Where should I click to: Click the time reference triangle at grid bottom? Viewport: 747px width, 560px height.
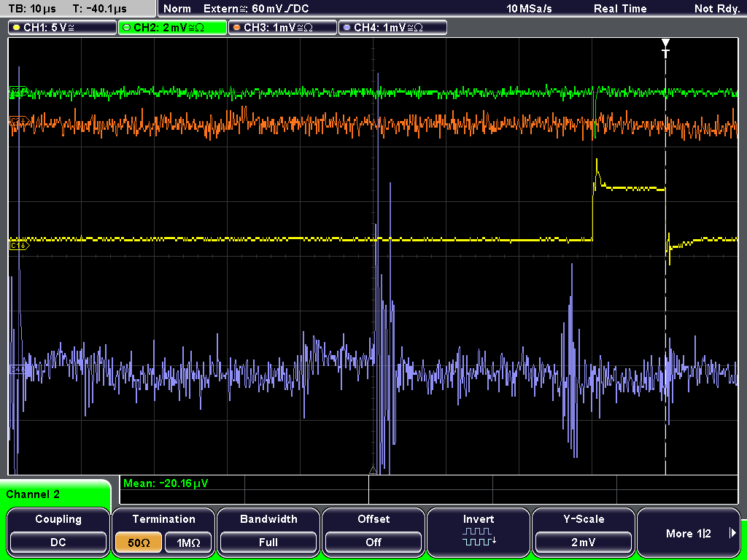coord(373,470)
